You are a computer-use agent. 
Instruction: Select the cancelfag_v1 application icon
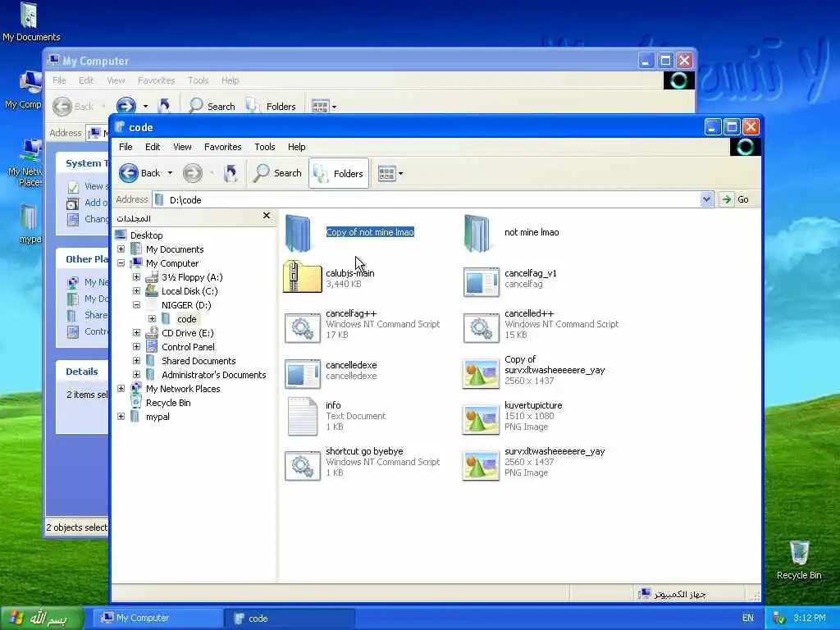point(481,282)
